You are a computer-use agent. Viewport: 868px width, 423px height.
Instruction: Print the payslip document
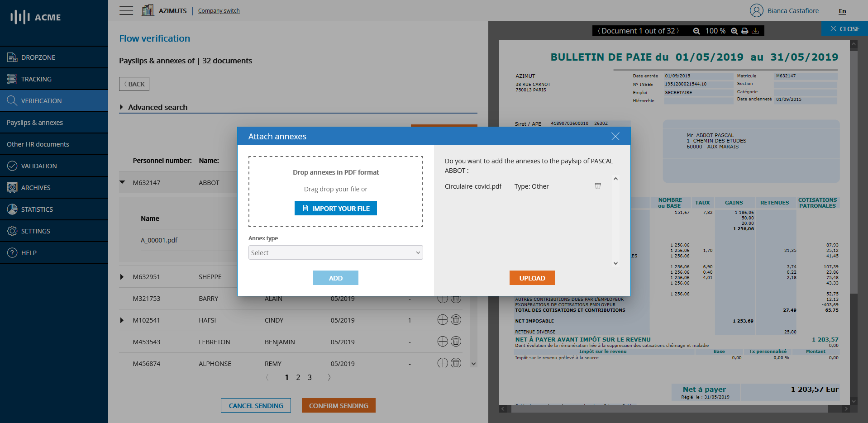[x=744, y=31]
